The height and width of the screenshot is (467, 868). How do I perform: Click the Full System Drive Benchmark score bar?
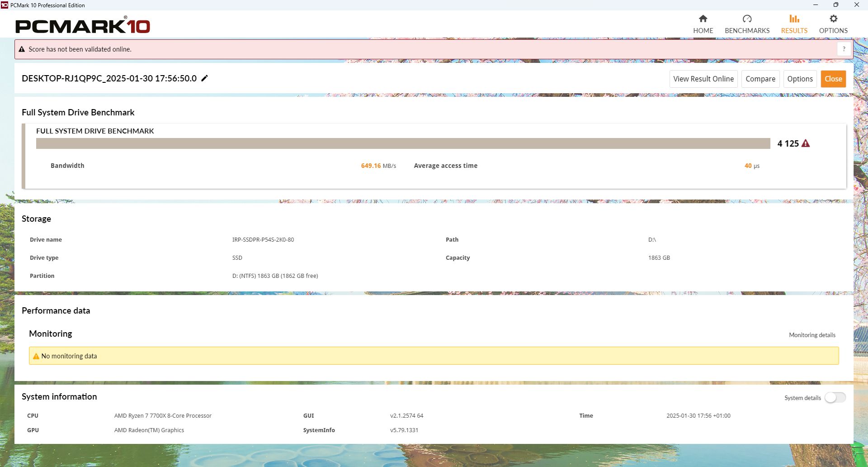pyautogui.click(x=403, y=143)
